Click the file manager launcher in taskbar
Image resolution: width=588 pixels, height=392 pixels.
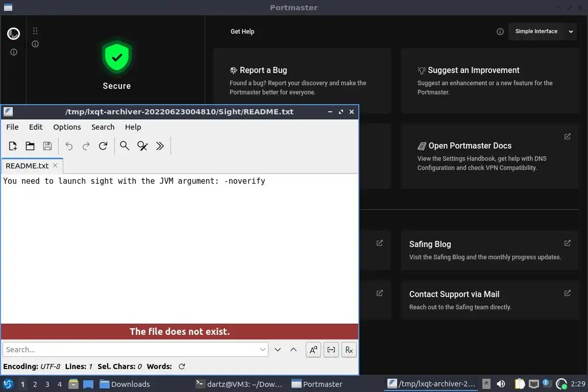click(73, 384)
